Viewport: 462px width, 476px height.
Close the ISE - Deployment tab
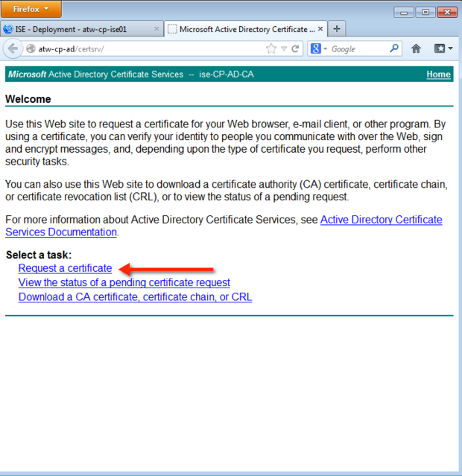coord(156,29)
